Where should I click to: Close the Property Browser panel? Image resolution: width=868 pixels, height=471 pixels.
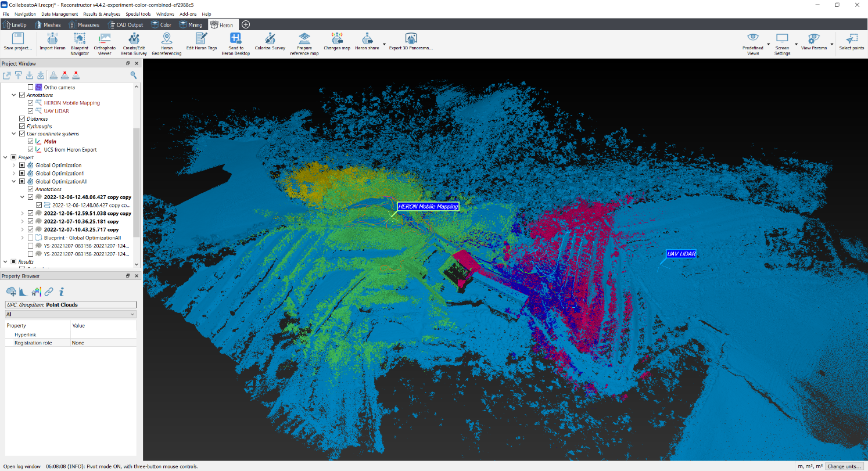[x=137, y=276]
